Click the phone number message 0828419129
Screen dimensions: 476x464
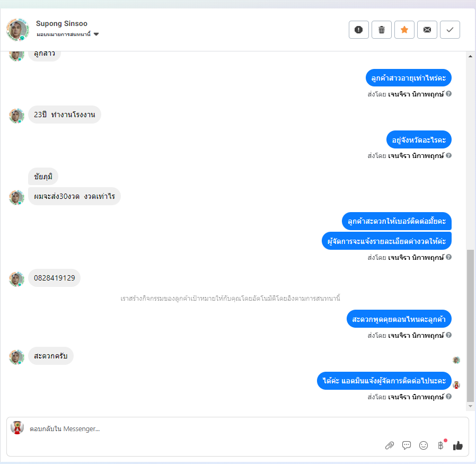point(55,278)
